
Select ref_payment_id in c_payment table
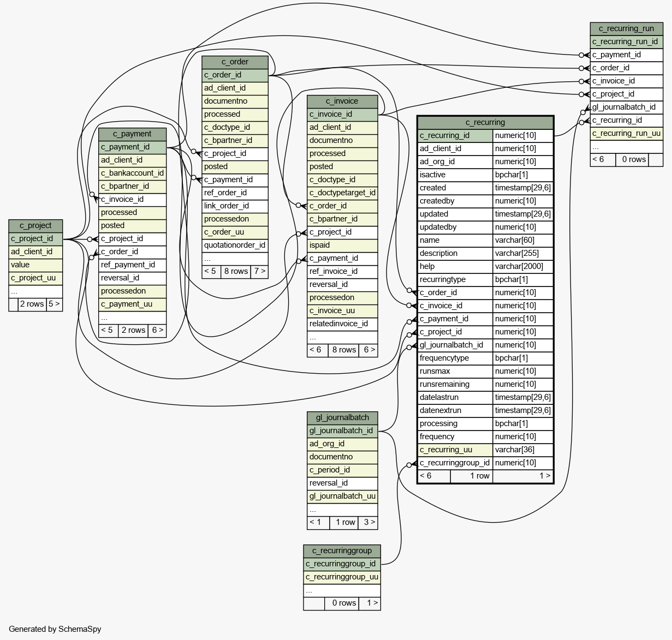point(132,265)
